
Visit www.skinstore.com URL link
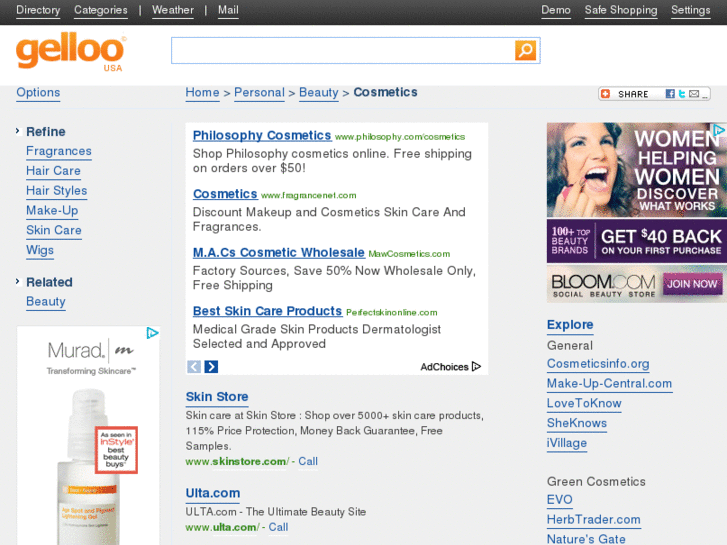tap(237, 462)
